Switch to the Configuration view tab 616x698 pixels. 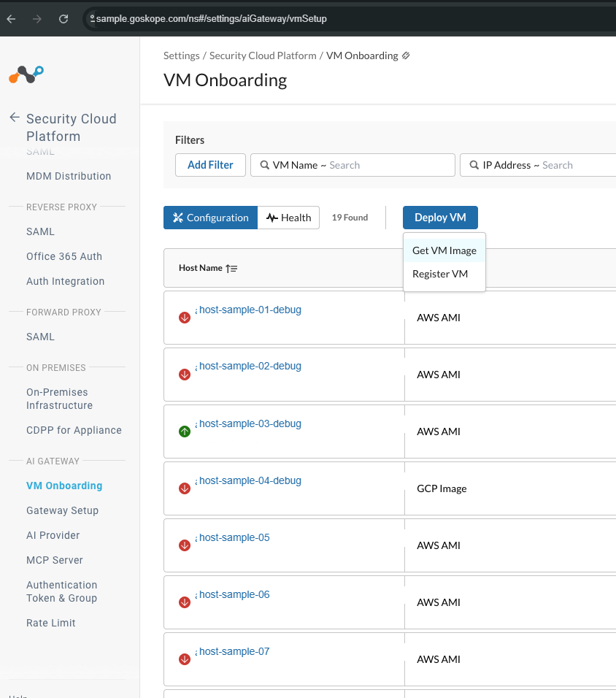(x=210, y=218)
